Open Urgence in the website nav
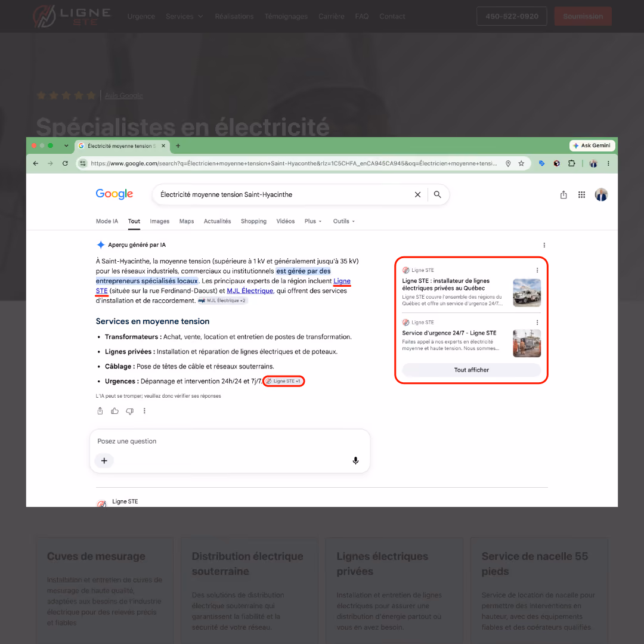644x644 pixels. click(141, 17)
